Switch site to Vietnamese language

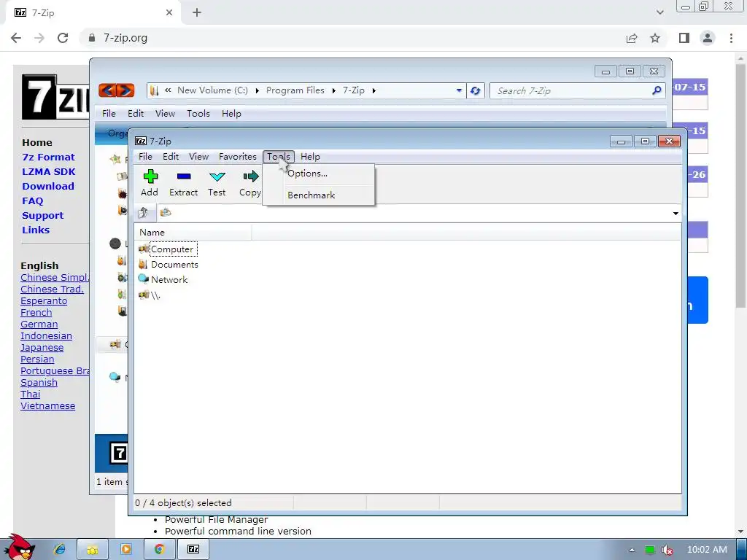(47, 405)
